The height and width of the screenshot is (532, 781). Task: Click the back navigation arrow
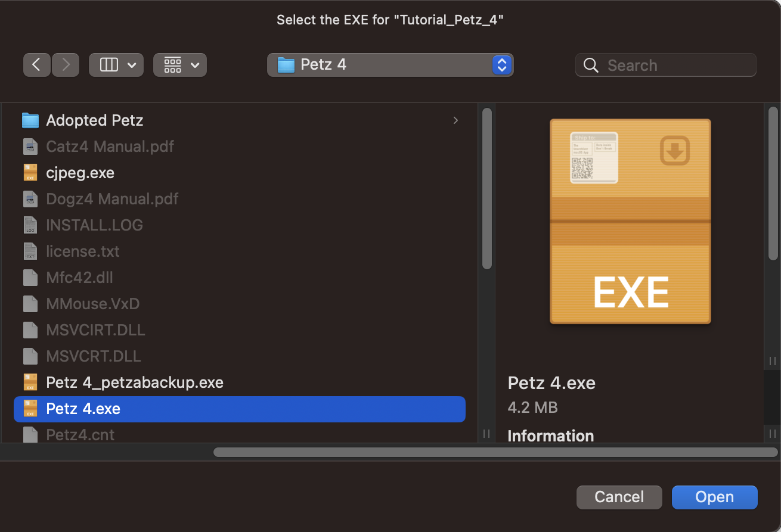(37, 65)
